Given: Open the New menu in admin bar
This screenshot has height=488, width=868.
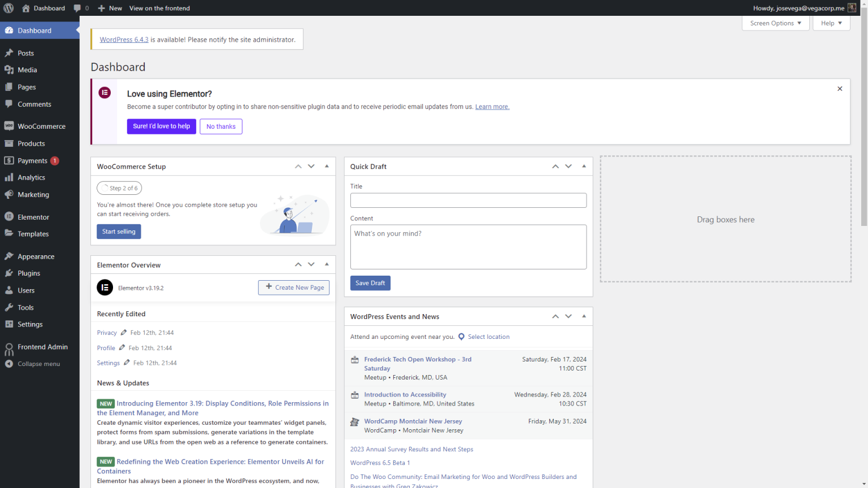Looking at the screenshot, I should point(110,8).
